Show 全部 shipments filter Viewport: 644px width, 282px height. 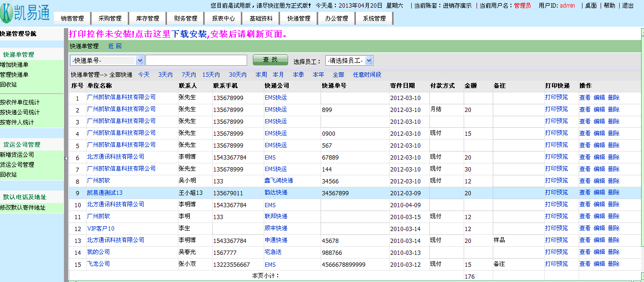point(338,75)
